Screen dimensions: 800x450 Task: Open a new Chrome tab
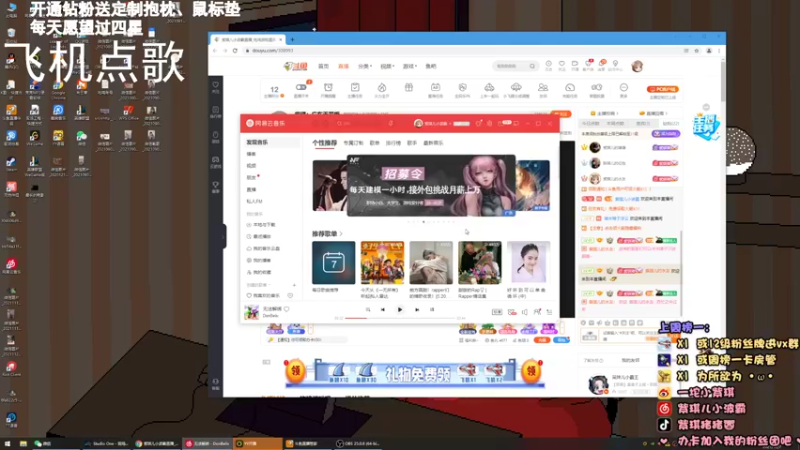pyautogui.click(x=292, y=39)
